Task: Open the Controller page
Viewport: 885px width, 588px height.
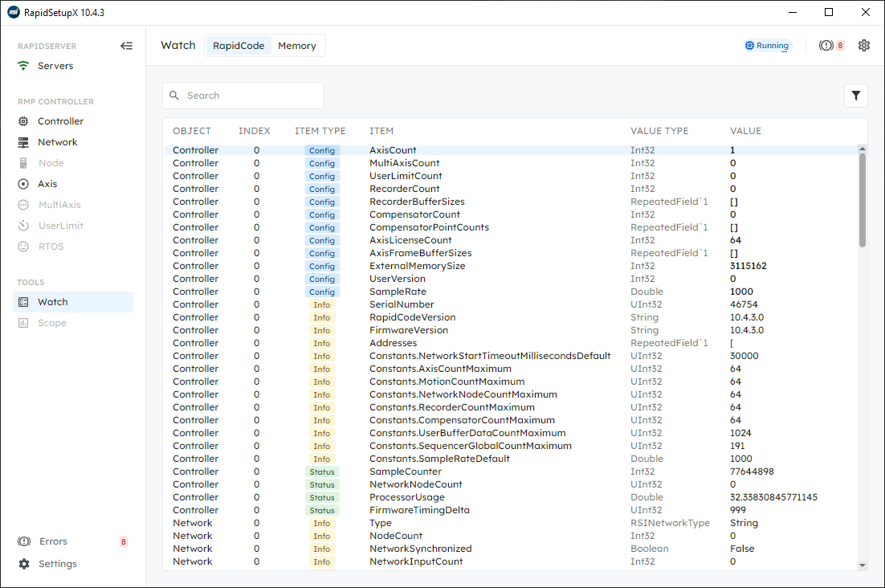Action: tap(60, 121)
